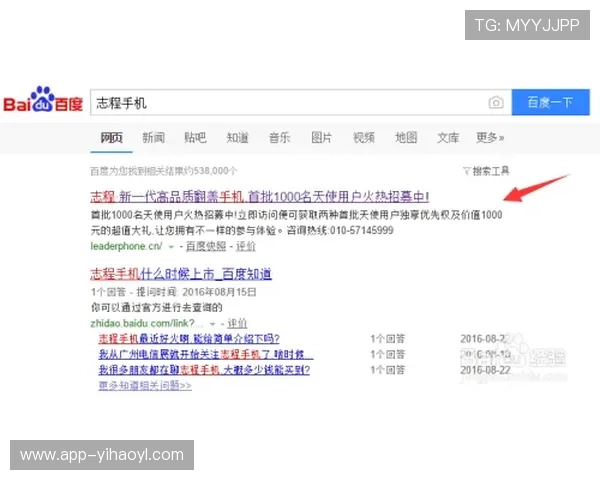Expand dropdown arrow next to leaderphone.cn

click(x=171, y=247)
